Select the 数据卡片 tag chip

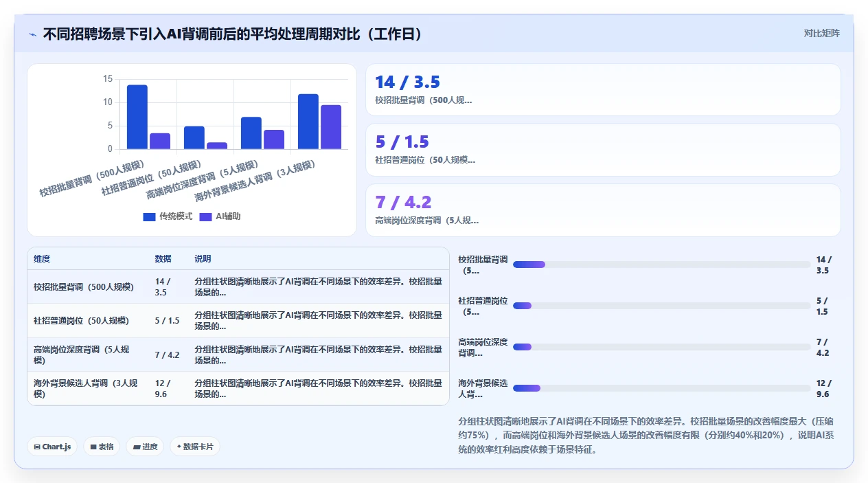click(195, 447)
